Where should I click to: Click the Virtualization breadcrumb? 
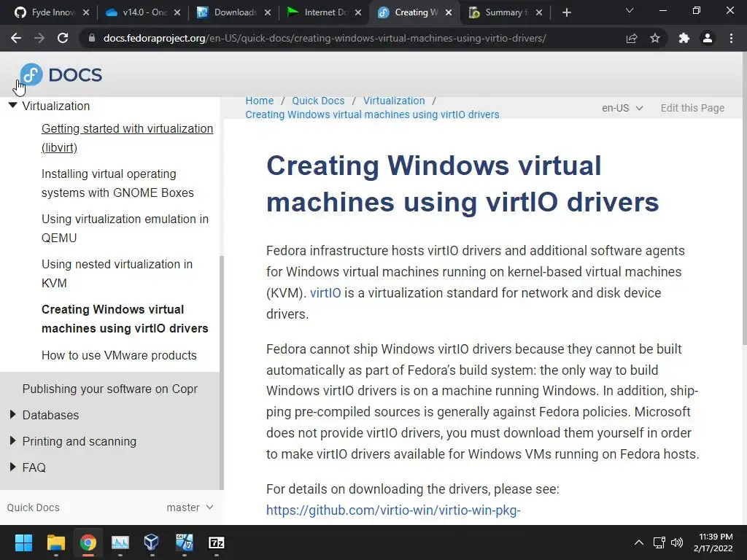click(x=394, y=101)
